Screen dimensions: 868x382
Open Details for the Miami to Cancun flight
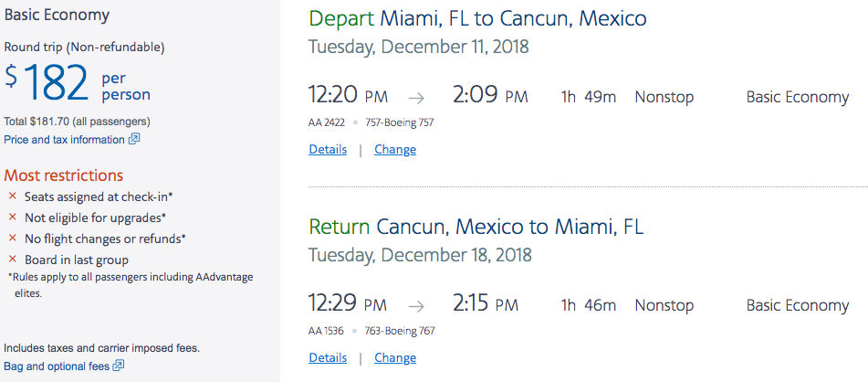point(328,149)
